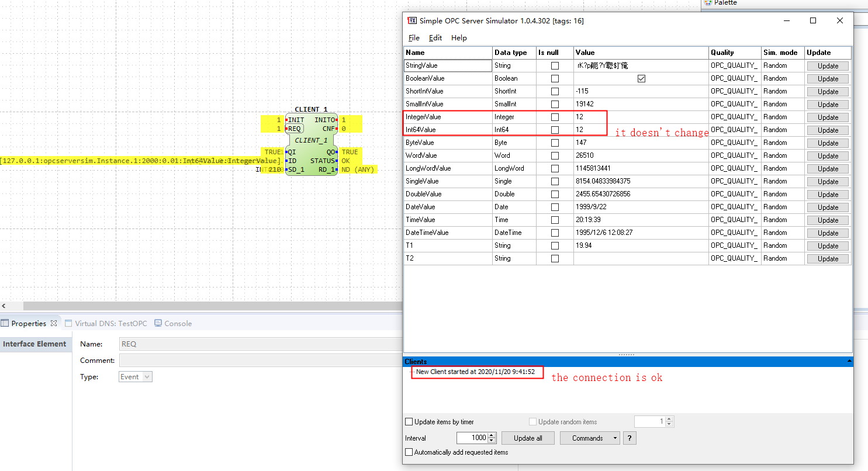868x471 pixels.
Task: Click the Quality column header
Action: point(735,53)
